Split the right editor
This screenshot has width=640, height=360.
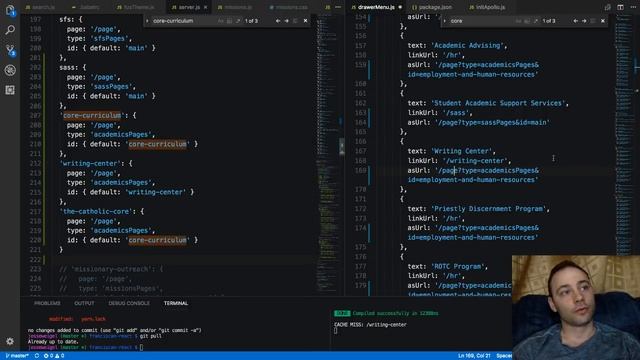pyautogui.click(x=620, y=7)
